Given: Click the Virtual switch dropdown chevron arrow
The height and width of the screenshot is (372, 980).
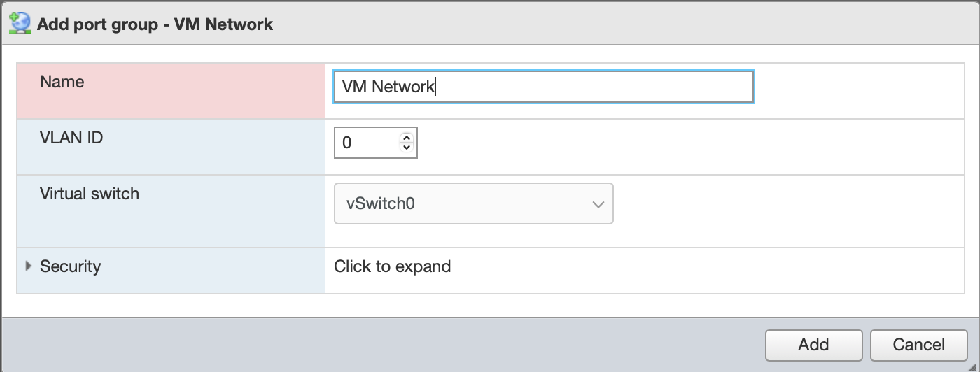Looking at the screenshot, I should (598, 204).
